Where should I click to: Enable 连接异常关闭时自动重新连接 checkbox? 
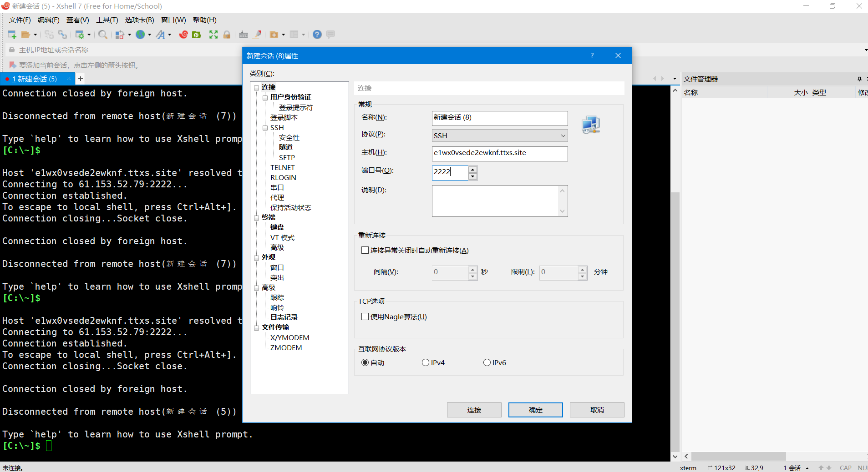point(365,250)
